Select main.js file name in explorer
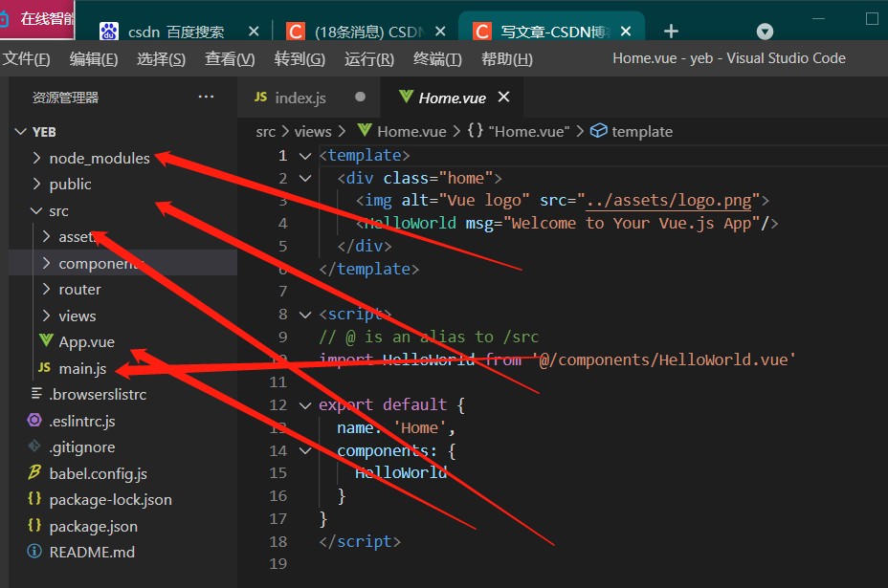 (x=82, y=368)
